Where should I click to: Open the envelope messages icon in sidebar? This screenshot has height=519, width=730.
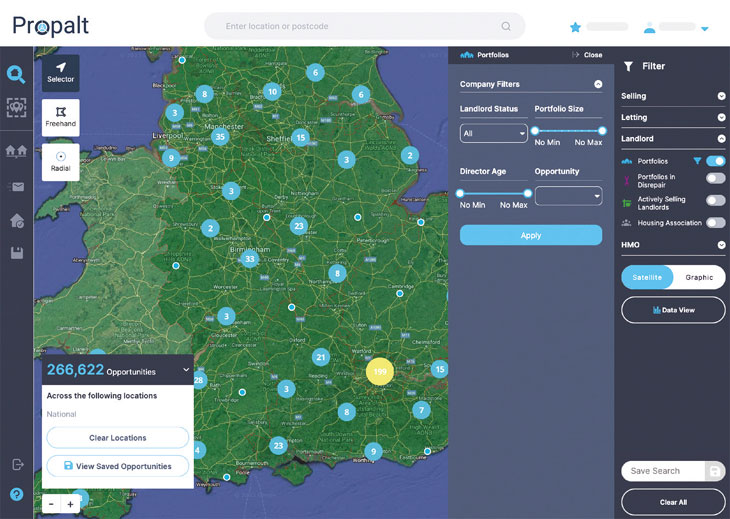tap(16, 186)
